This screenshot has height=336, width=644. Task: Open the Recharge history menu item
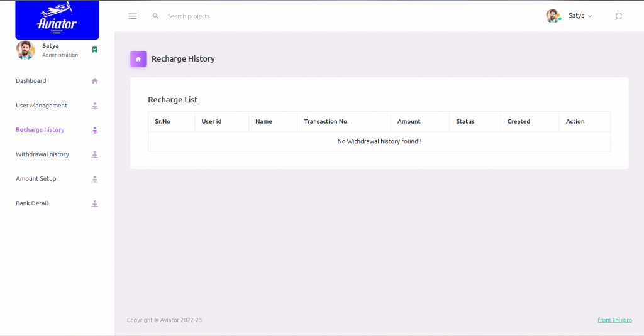(x=40, y=130)
